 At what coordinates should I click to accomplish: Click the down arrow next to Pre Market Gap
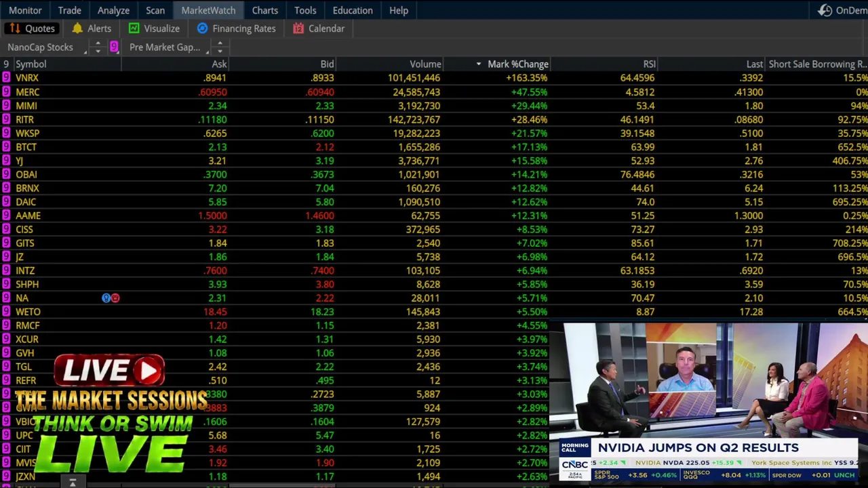pos(220,51)
